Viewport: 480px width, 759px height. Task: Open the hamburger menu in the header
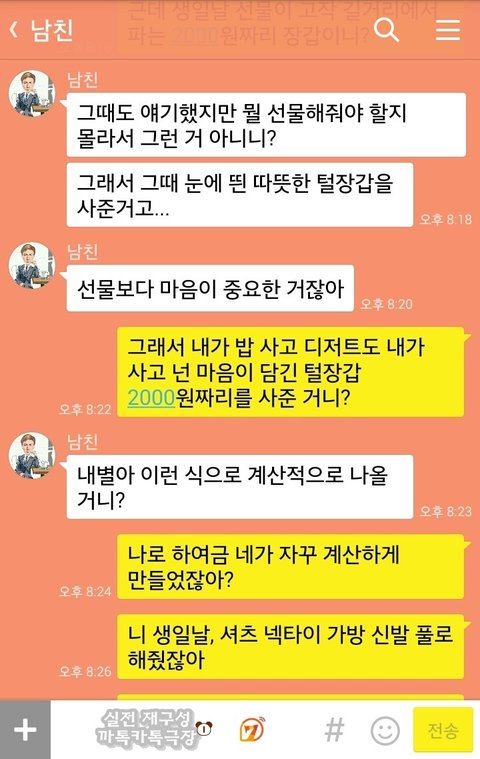tap(448, 30)
